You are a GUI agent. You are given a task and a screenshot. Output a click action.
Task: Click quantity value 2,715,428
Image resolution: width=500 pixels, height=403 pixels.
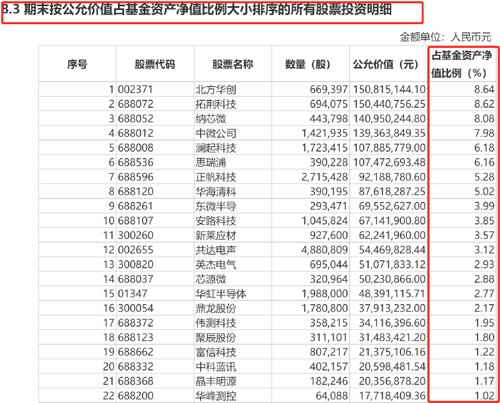(x=325, y=177)
